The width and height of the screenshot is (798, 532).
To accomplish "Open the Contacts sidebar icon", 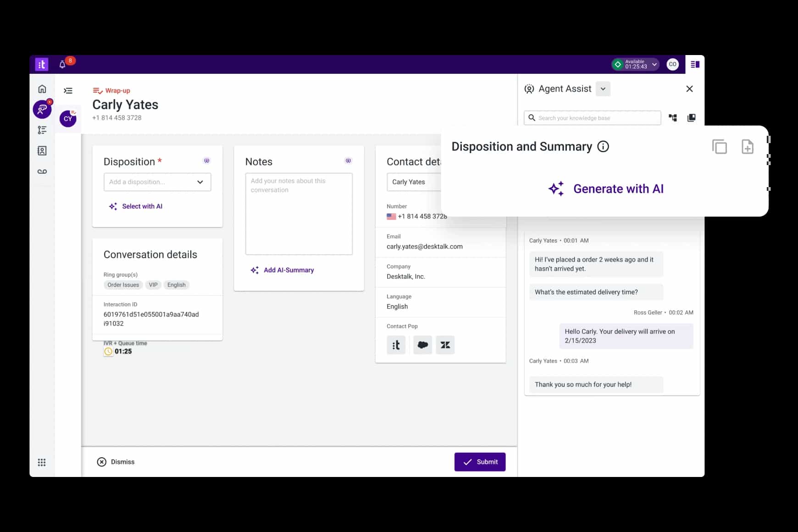I will click(x=42, y=151).
